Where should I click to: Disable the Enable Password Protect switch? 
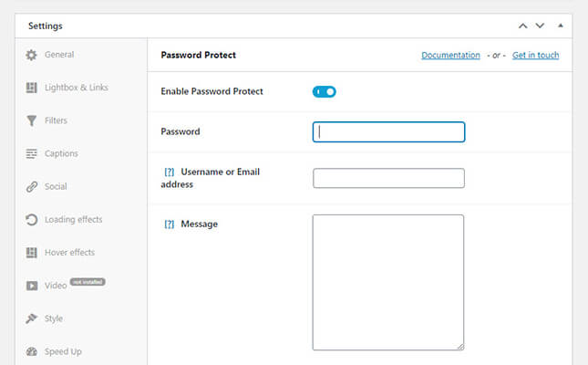click(325, 91)
